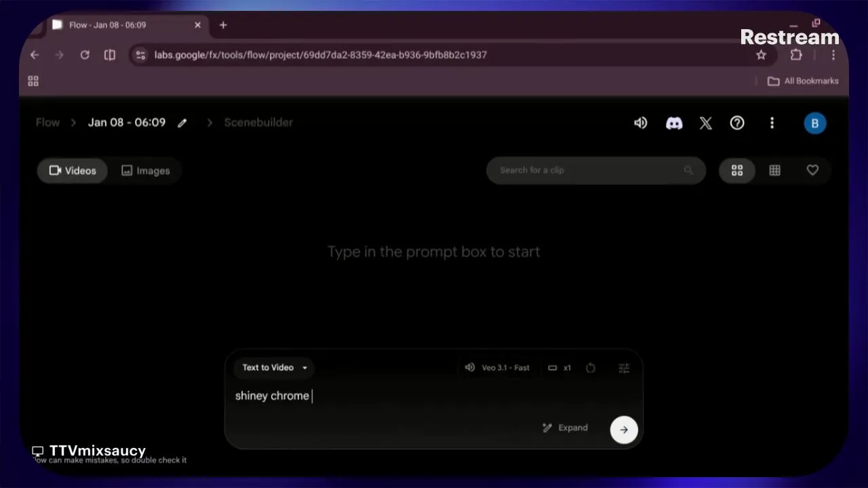Open the X (Twitter) icon
This screenshot has height=488, width=868.
(706, 123)
